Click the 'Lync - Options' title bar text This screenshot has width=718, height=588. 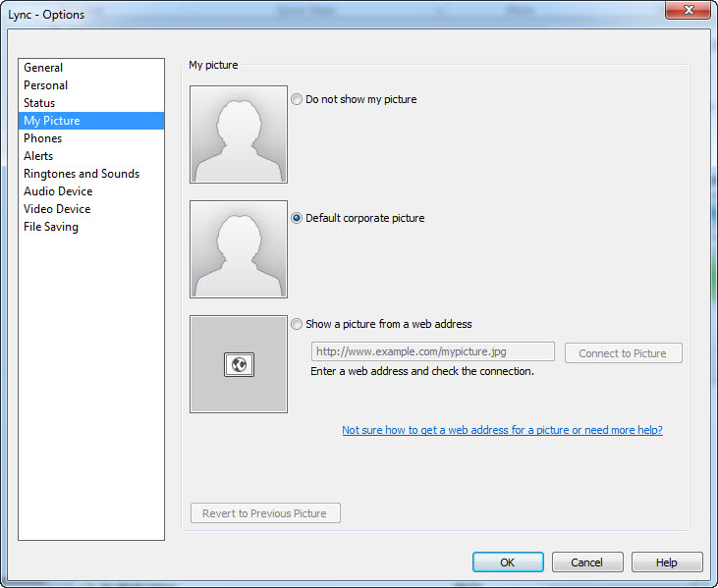[x=46, y=15]
